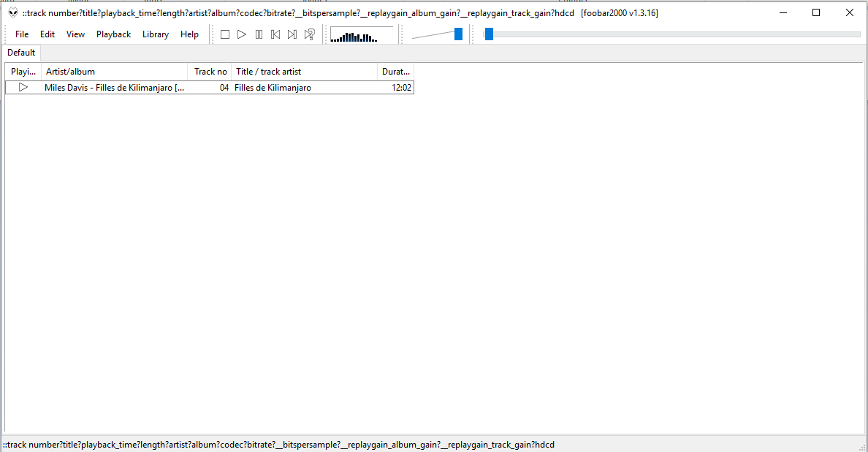Click the spectrum visualization display

coord(361,35)
